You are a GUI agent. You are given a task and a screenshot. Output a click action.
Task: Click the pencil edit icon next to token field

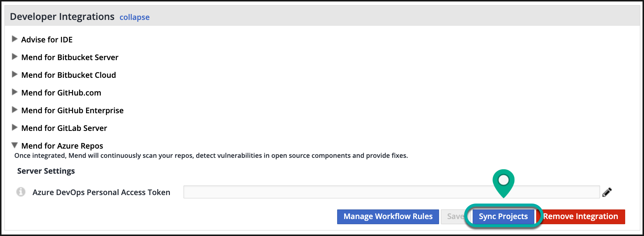click(607, 192)
